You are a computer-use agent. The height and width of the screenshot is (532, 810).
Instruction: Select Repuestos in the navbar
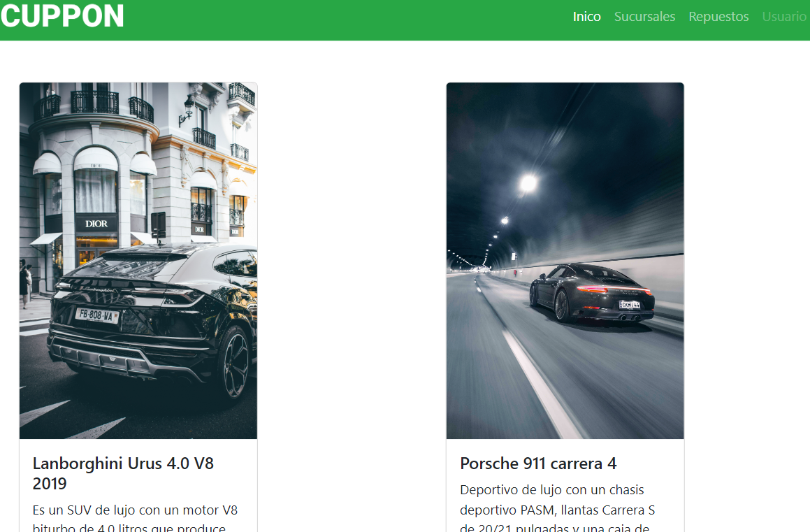point(718,16)
